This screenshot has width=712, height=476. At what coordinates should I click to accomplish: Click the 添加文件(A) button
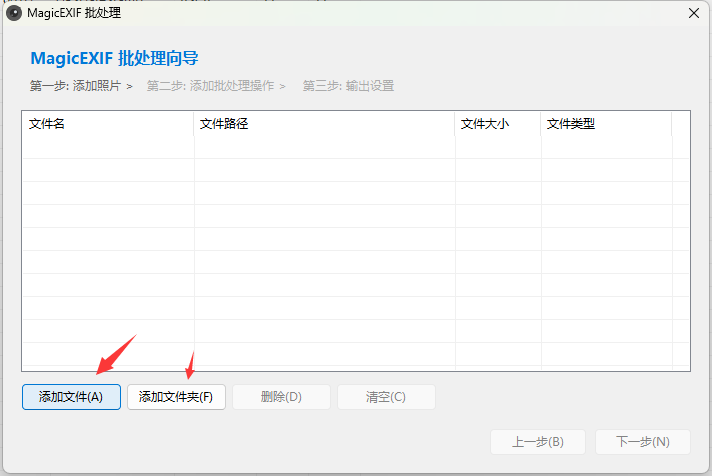pyautogui.click(x=71, y=397)
